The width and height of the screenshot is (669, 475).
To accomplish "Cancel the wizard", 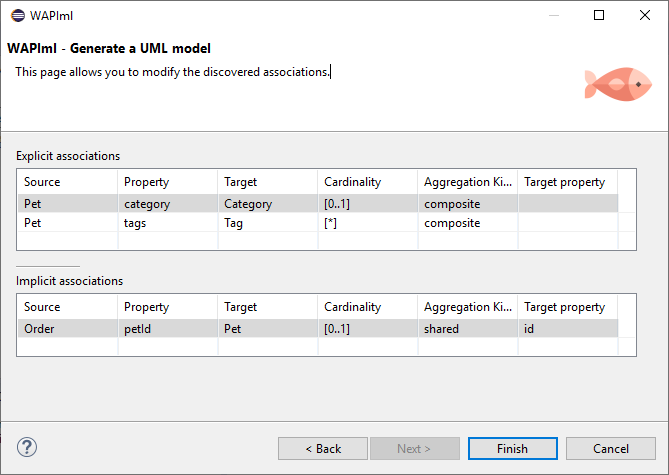I will pos(611,449).
